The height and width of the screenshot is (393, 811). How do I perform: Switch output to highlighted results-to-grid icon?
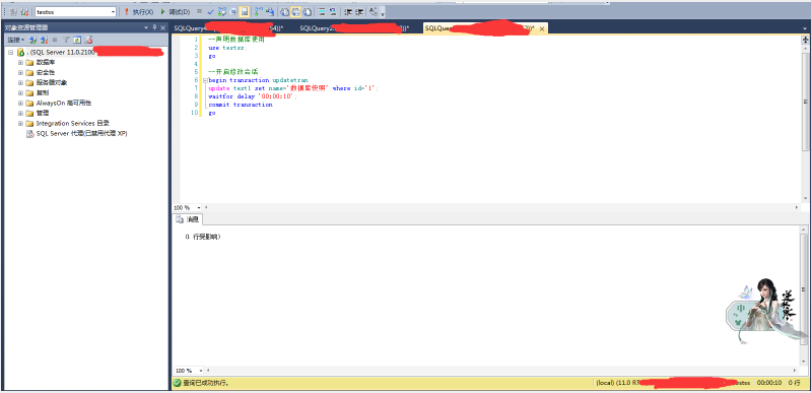coord(296,12)
